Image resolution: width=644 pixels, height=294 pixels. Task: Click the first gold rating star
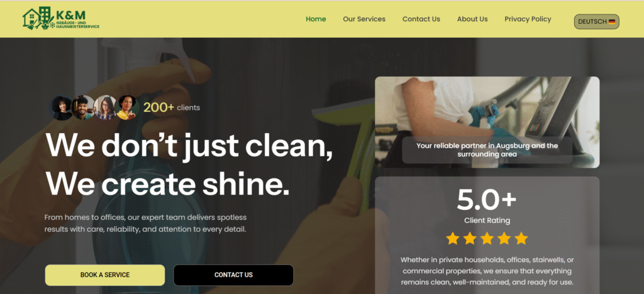pos(453,238)
